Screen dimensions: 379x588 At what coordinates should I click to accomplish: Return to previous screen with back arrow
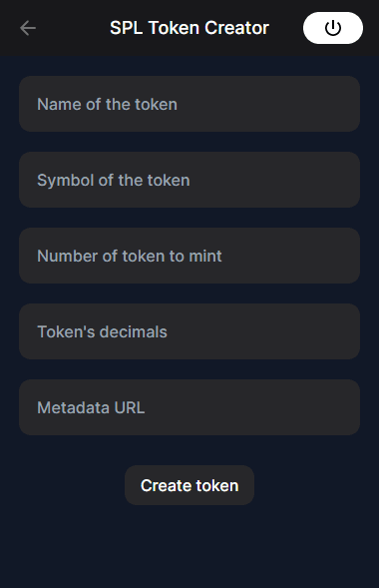point(28,28)
